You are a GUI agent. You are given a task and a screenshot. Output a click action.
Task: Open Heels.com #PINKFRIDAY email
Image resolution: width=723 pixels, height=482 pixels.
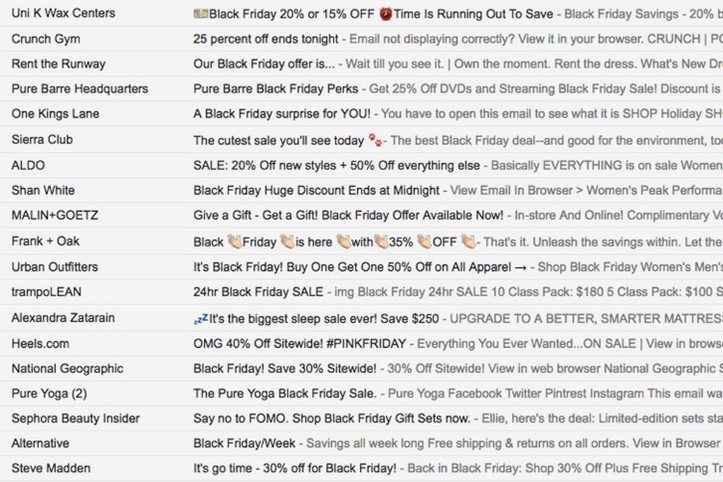point(362,344)
